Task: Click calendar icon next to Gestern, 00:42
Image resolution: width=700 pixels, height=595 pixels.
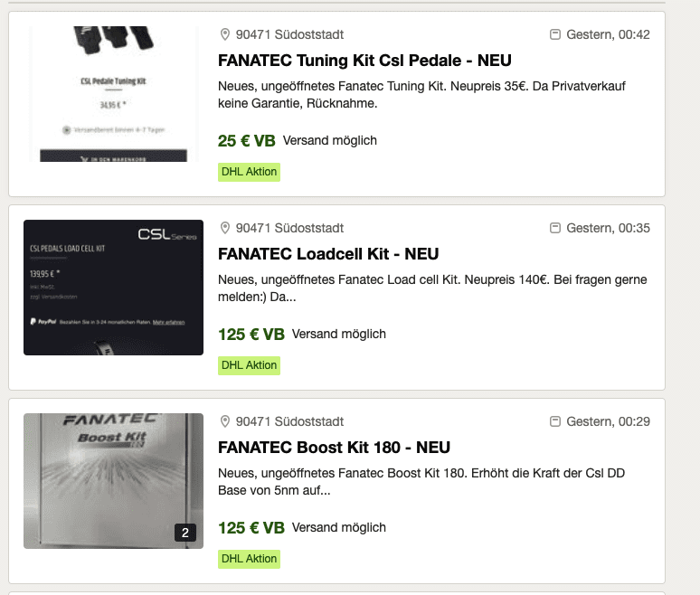Action: point(555,34)
